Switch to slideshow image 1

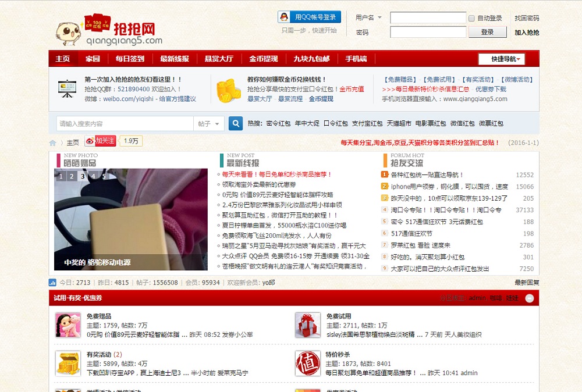click(61, 176)
